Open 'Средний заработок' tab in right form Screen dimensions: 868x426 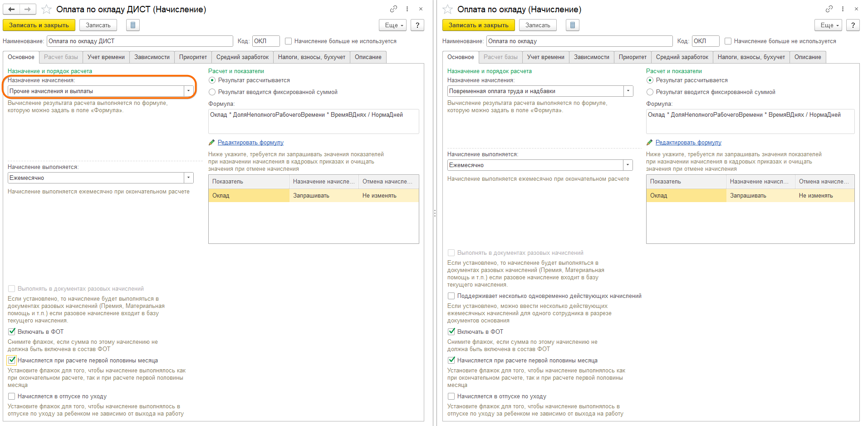click(682, 57)
